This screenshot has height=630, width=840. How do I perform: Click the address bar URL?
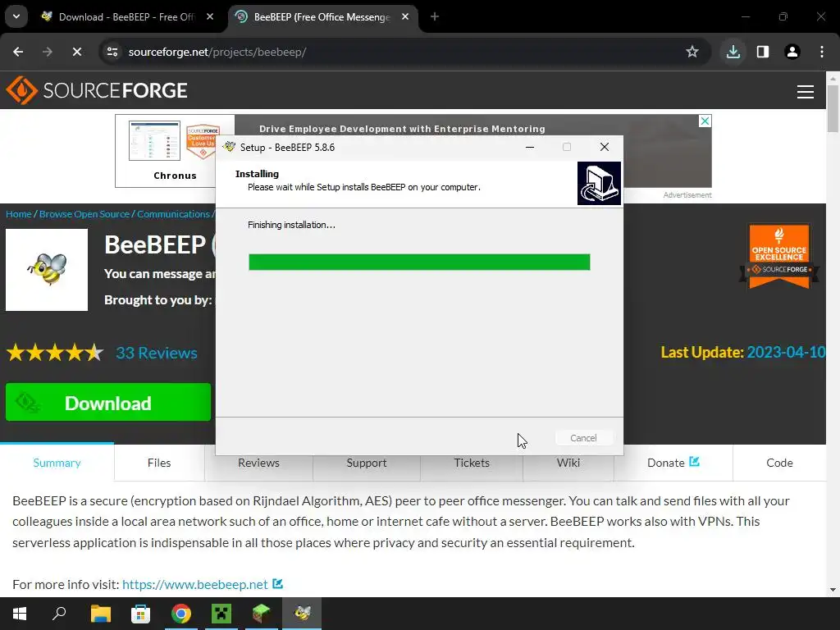217,52
